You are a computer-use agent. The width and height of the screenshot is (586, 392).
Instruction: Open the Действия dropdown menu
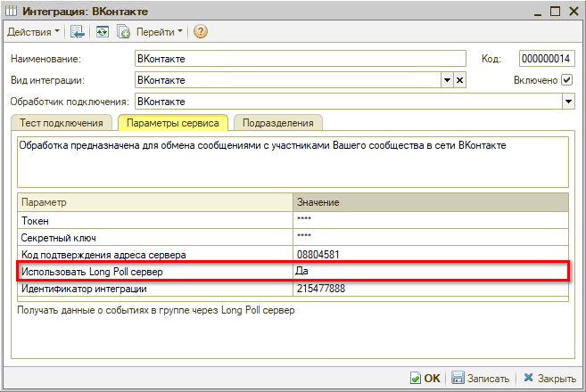pyautogui.click(x=33, y=32)
